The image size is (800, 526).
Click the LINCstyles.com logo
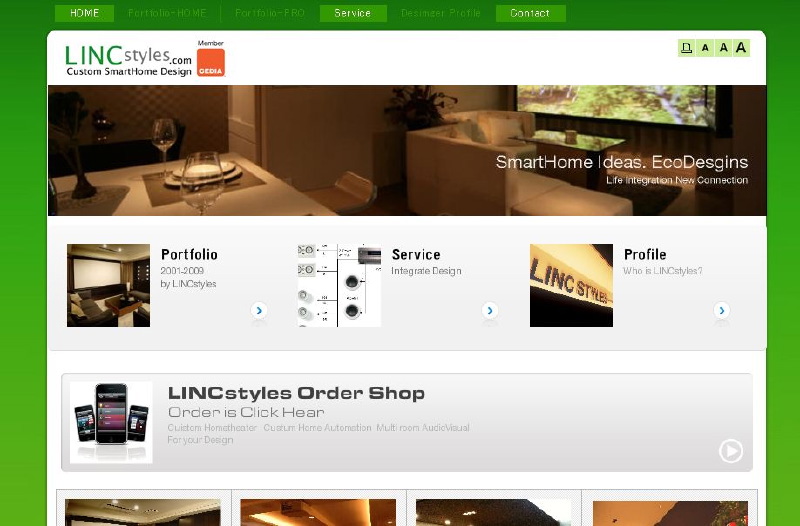point(128,61)
